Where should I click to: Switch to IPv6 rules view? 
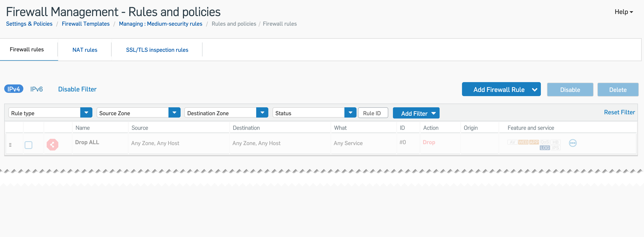pos(36,89)
